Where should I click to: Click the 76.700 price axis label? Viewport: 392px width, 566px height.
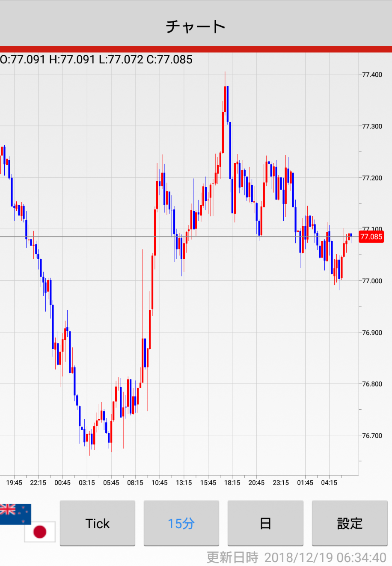click(x=372, y=436)
